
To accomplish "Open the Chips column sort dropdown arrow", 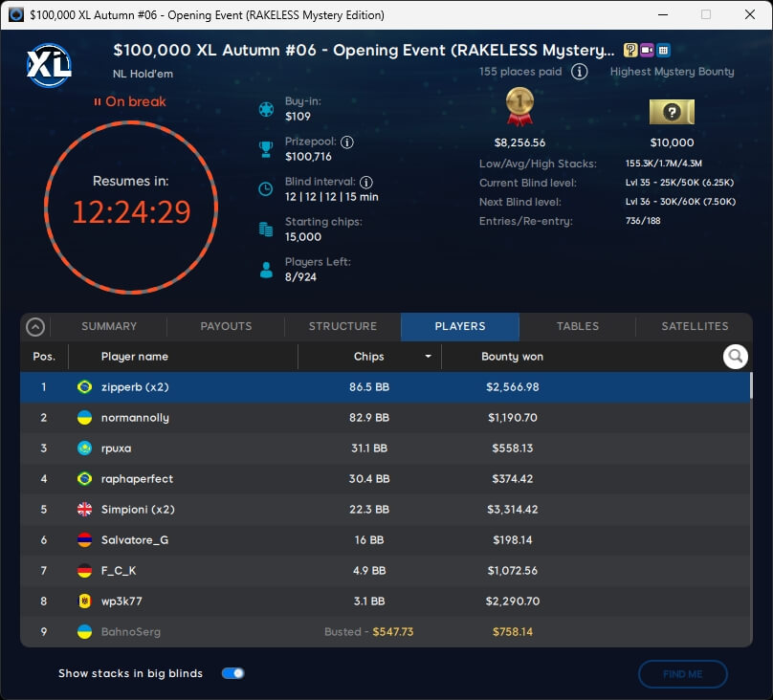I will 428,357.
